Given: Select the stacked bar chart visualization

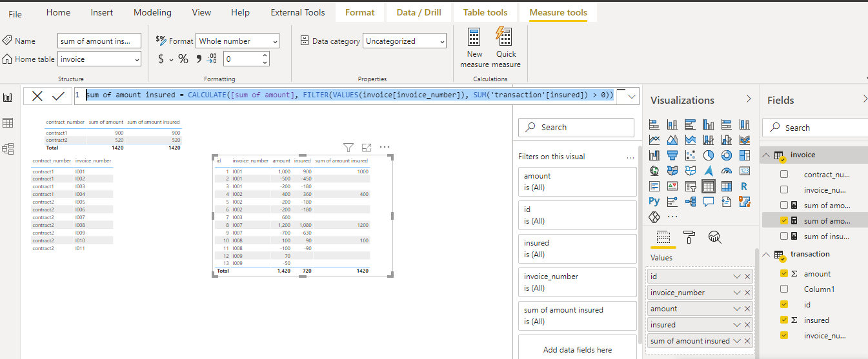Looking at the screenshot, I should [x=654, y=124].
